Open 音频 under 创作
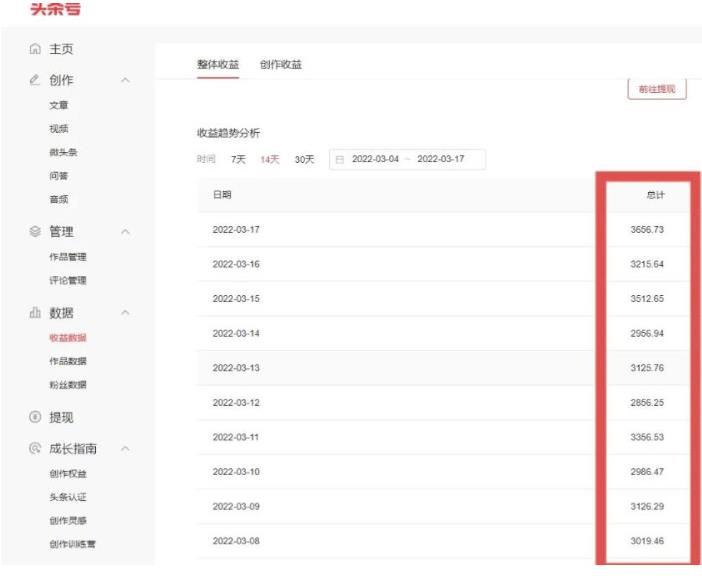702x576 pixels. point(59,199)
